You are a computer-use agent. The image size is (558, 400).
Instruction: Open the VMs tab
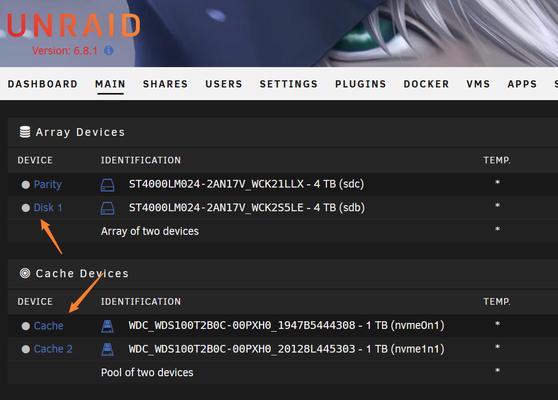[x=478, y=84]
